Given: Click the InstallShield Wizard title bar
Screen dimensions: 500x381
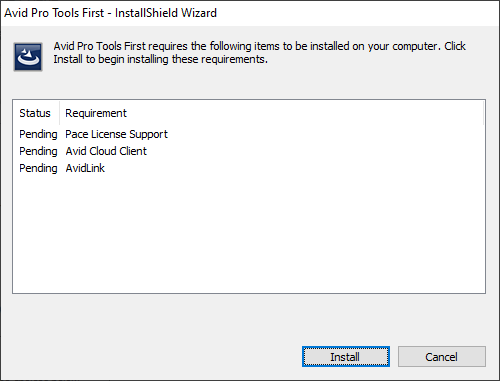Looking at the screenshot, I should 250,13.
